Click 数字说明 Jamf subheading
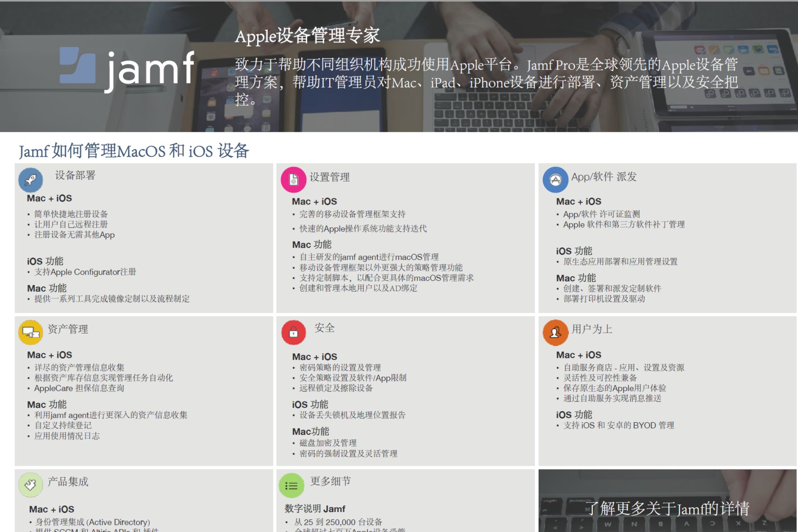 click(315, 509)
